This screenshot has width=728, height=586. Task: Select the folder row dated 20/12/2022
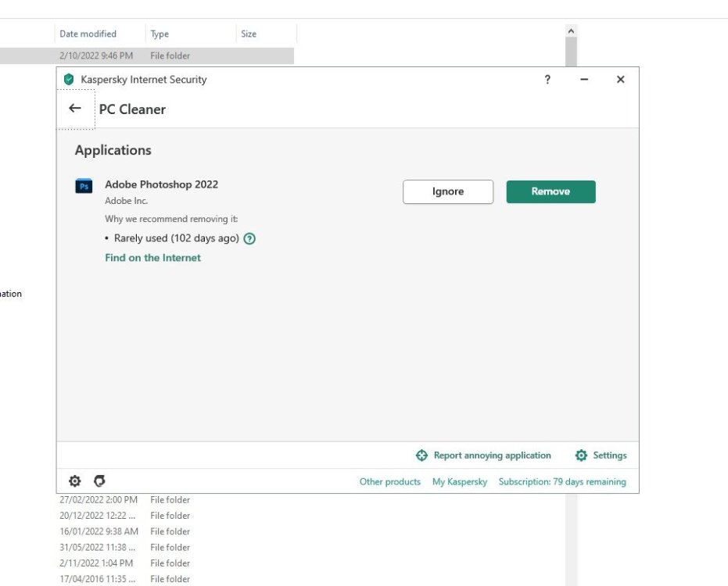[x=147, y=516]
